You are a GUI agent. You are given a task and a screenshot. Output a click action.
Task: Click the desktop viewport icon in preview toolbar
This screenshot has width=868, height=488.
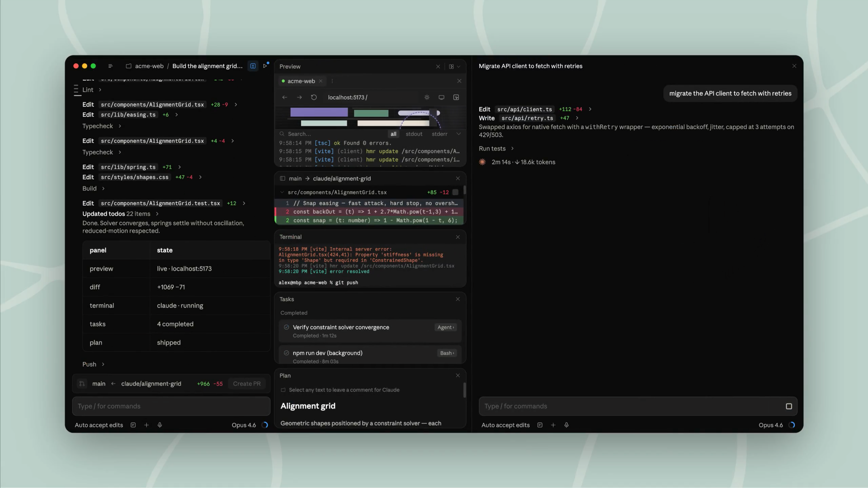pyautogui.click(x=441, y=97)
